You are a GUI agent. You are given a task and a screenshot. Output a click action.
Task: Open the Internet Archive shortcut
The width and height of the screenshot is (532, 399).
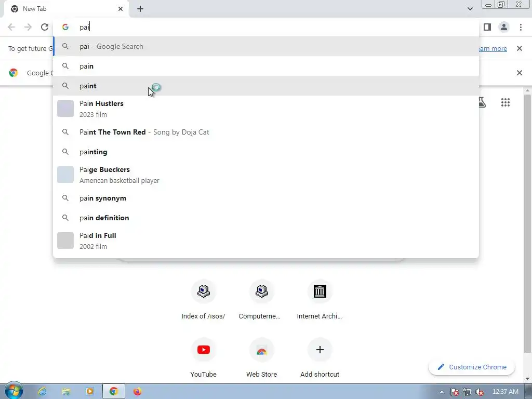[320, 300]
